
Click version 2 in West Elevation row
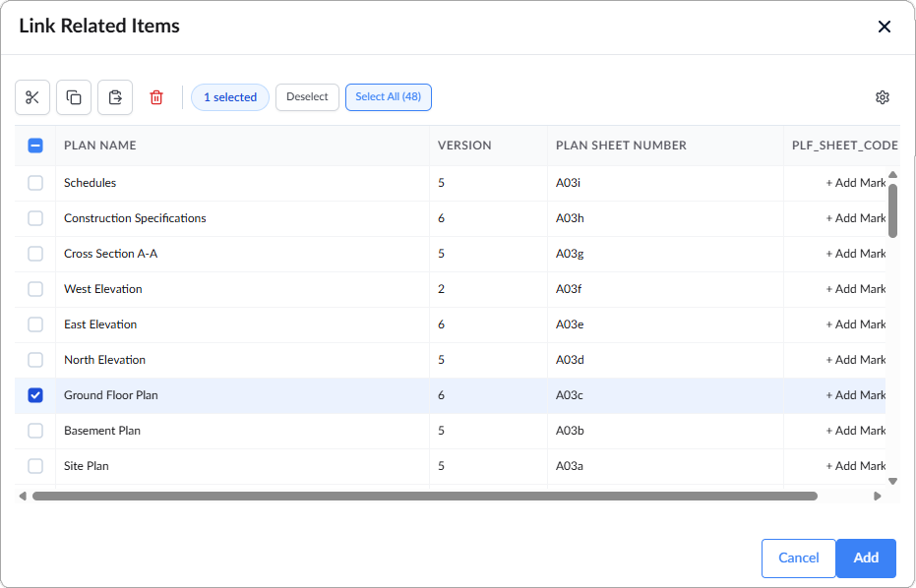click(x=441, y=289)
